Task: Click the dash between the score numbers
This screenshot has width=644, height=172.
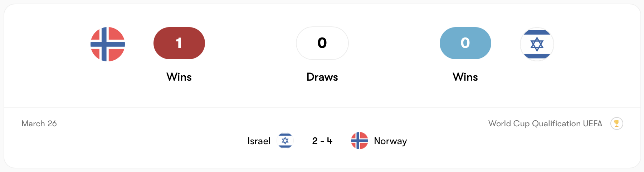Action: tap(322, 141)
